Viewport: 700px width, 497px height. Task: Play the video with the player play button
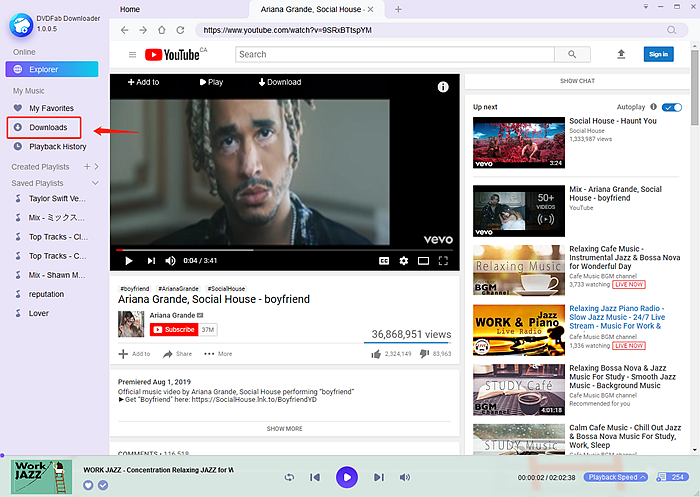[x=129, y=261]
